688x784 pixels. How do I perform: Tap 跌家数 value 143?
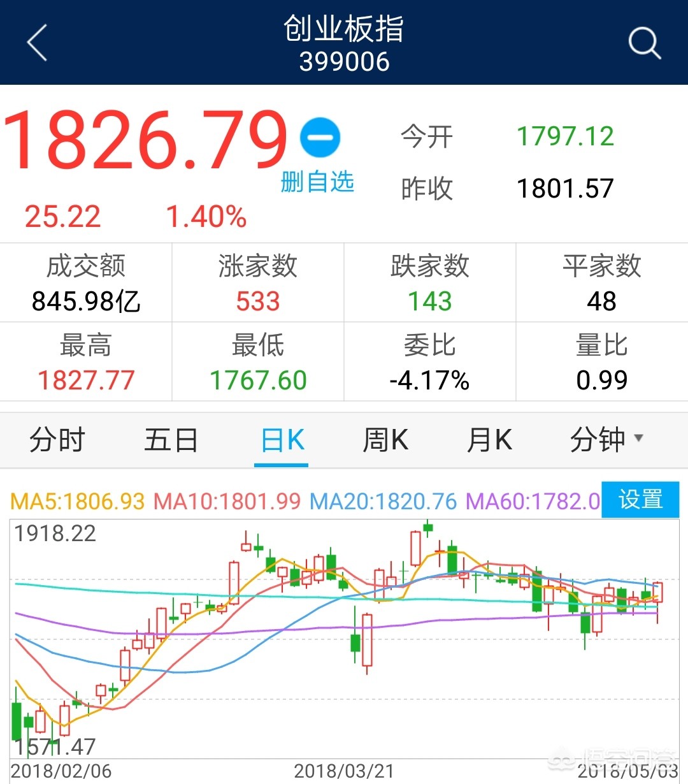tap(430, 301)
